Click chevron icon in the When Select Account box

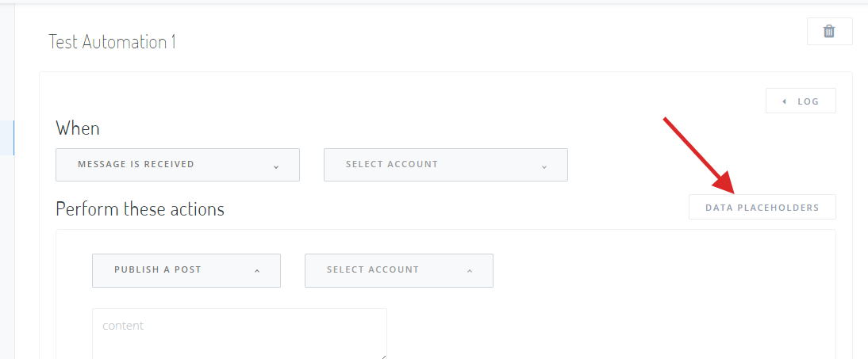pos(543,166)
